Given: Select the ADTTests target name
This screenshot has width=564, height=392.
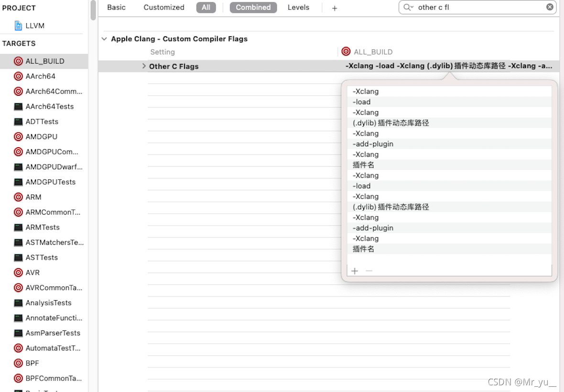Looking at the screenshot, I should 42,121.
